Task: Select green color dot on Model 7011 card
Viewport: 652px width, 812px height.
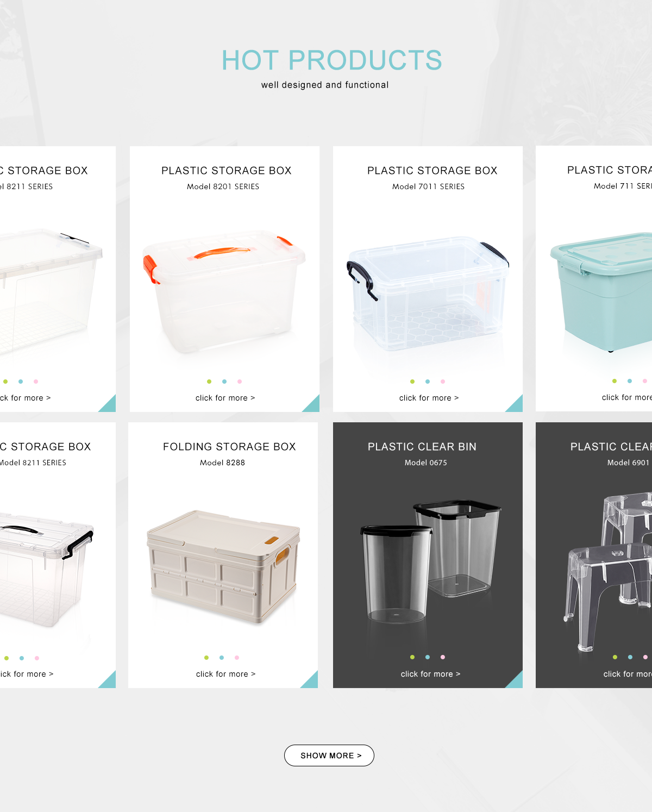Action: (x=412, y=382)
